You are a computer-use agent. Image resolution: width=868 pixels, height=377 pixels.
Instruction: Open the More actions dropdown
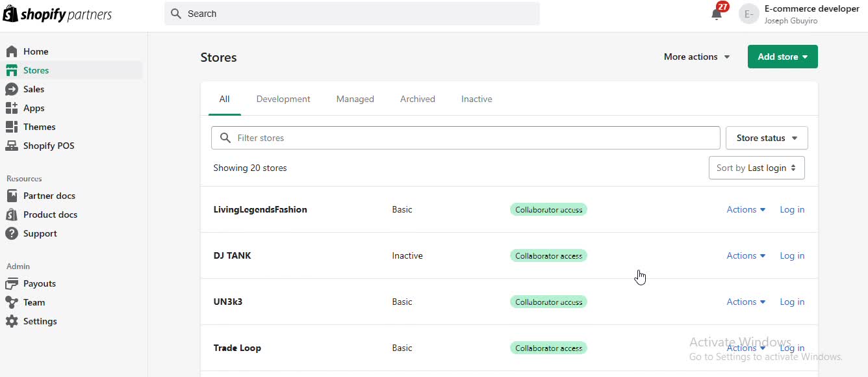point(696,57)
